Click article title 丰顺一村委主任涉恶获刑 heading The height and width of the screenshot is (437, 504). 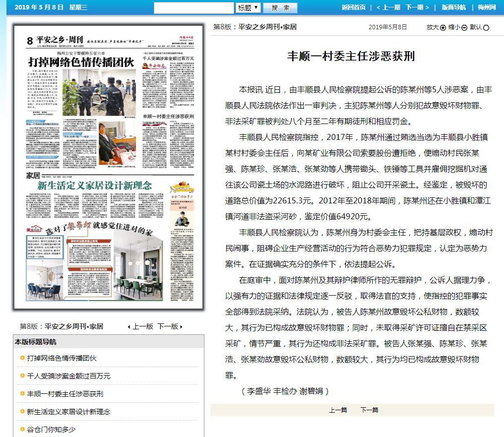point(351,56)
